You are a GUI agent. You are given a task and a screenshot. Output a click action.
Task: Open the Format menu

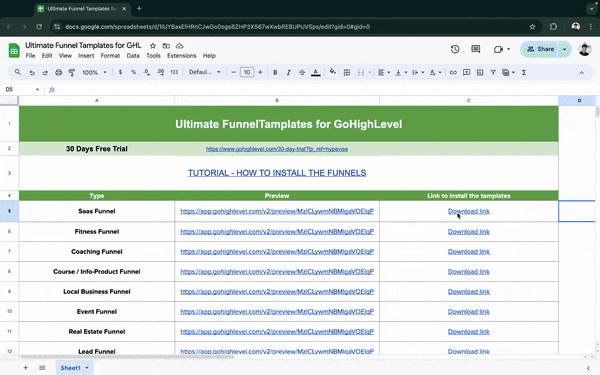[110, 56]
